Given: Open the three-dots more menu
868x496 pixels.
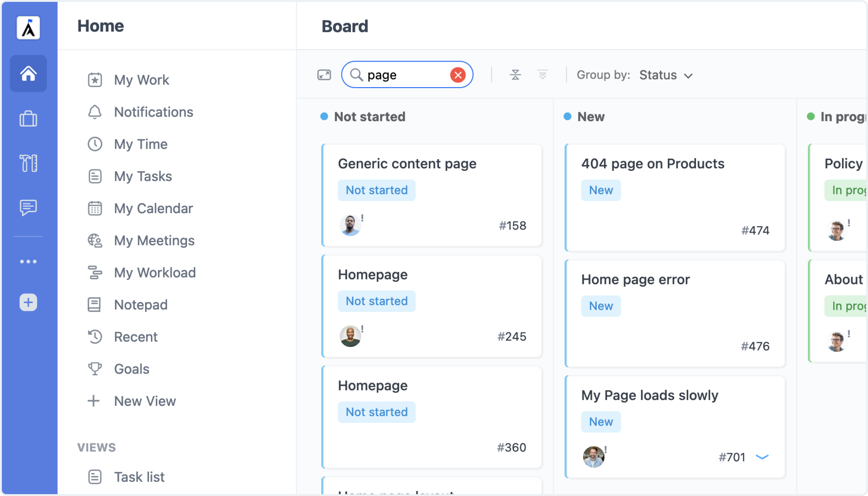Looking at the screenshot, I should [x=28, y=262].
